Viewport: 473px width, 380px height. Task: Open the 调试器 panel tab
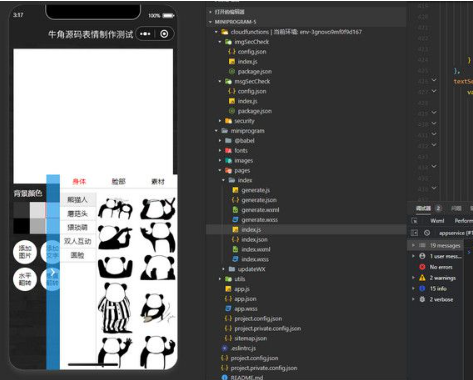click(423, 208)
